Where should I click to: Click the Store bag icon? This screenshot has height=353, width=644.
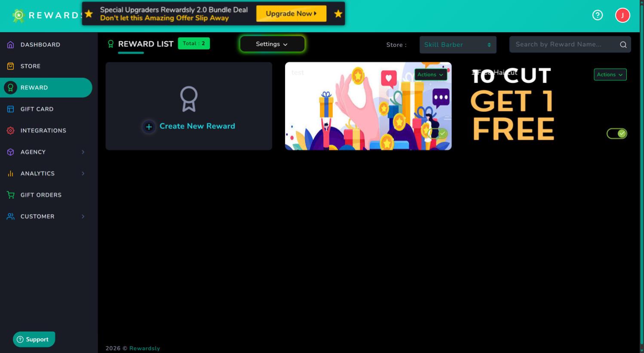click(11, 66)
